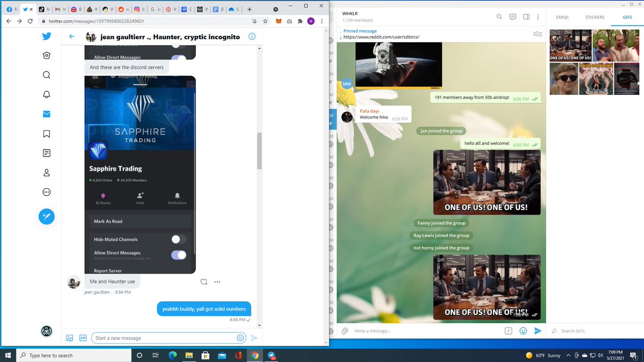
Task: Click Windows Start button
Action: click(x=8, y=355)
